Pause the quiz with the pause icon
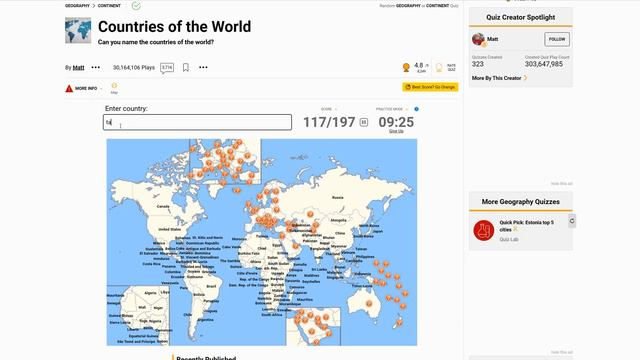This screenshot has height=360, width=640. click(364, 122)
